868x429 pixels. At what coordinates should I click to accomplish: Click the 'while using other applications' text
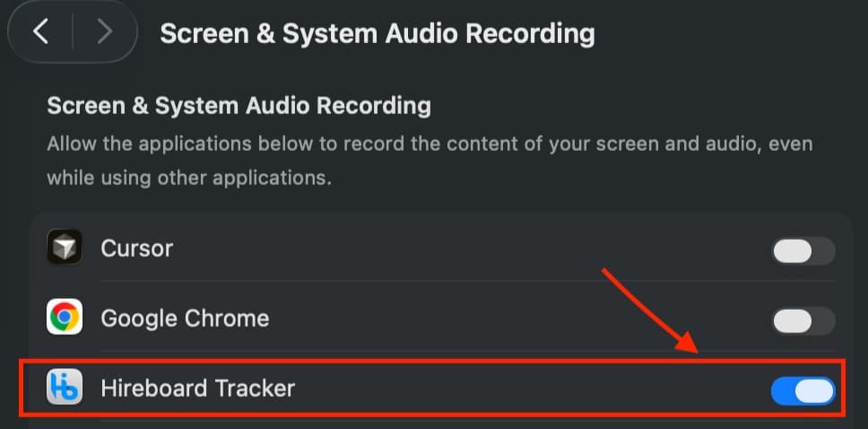coord(189,179)
